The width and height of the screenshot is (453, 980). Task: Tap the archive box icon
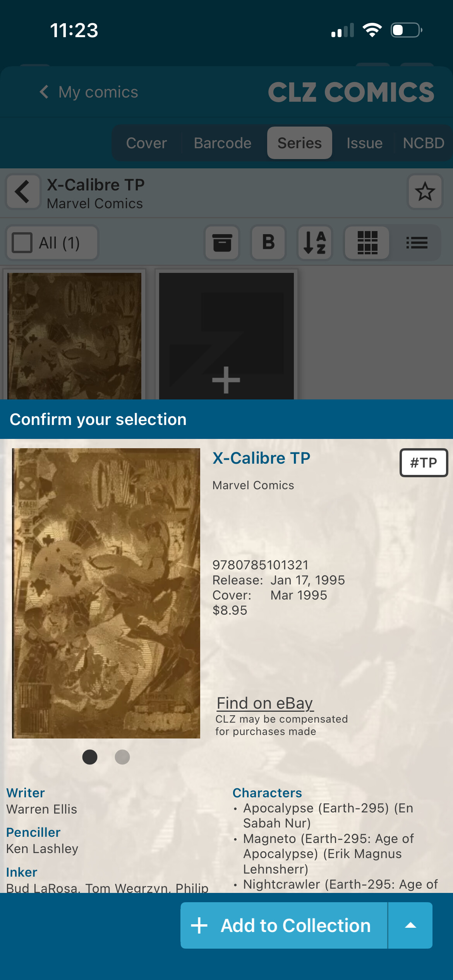point(222,243)
